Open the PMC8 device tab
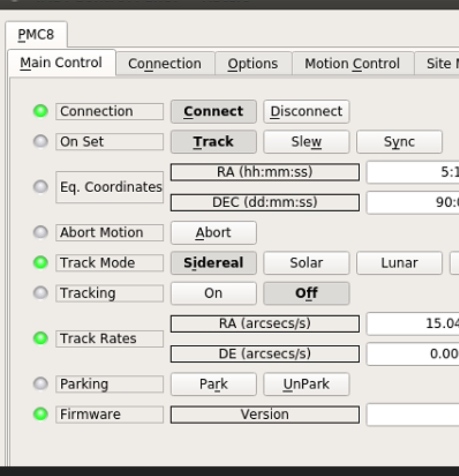This screenshot has width=459, height=476. [36, 34]
